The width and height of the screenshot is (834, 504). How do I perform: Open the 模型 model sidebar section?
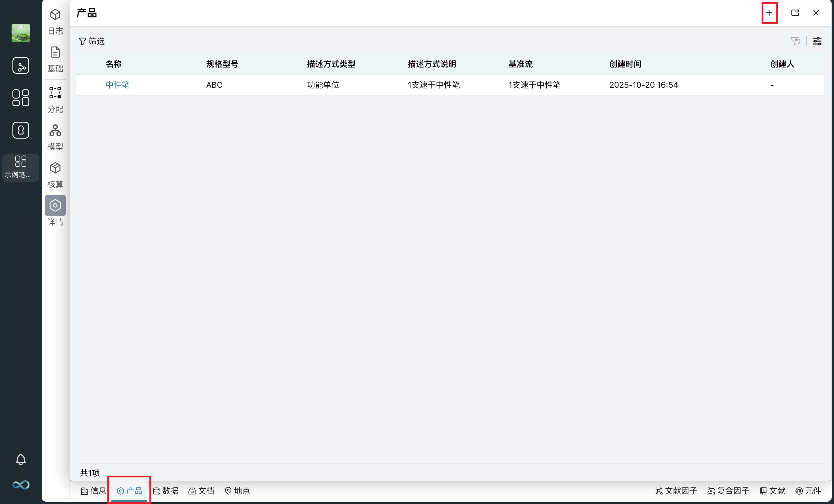coord(55,137)
